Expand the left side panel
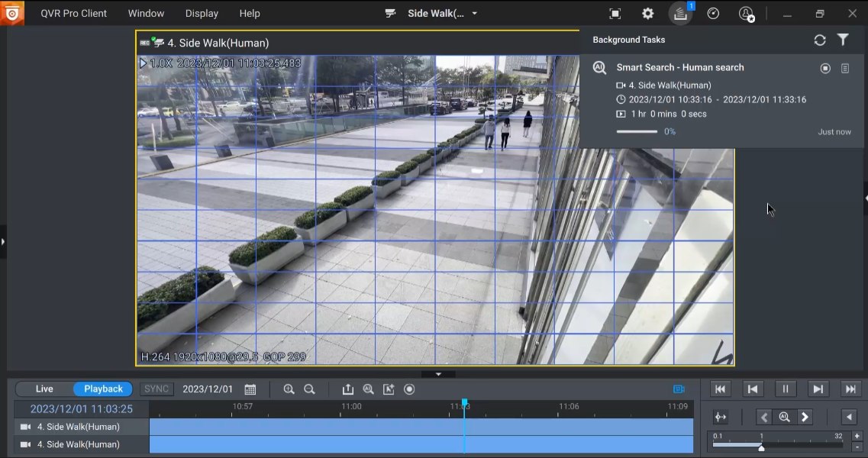The image size is (868, 458). (3, 242)
